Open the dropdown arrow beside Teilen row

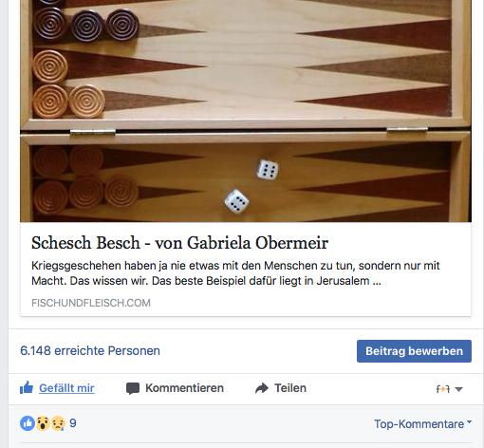458,389
